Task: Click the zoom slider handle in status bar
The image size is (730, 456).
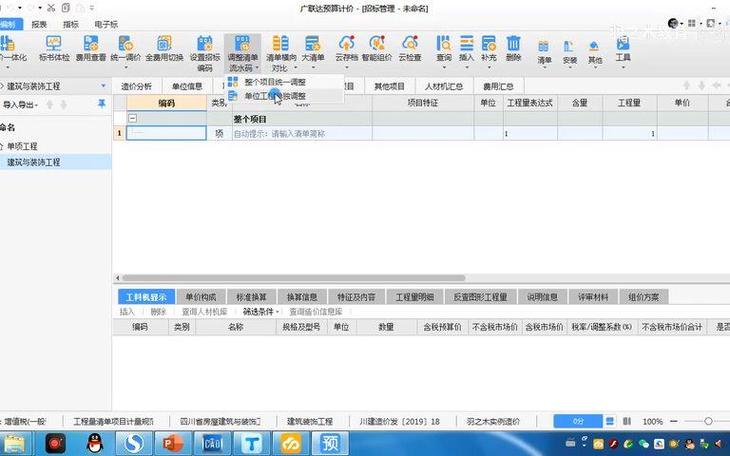Action: click(708, 421)
